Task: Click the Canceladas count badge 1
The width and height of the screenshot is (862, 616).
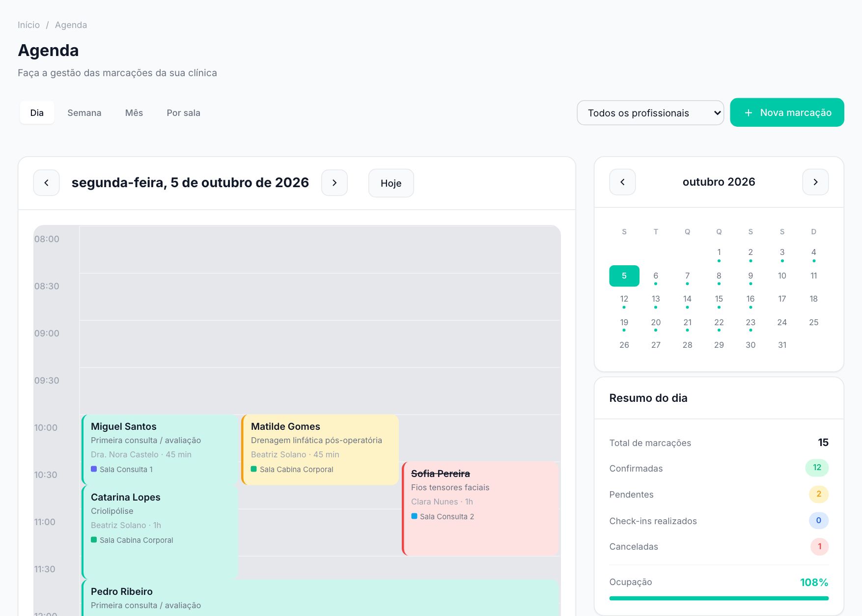Action: 819,546
